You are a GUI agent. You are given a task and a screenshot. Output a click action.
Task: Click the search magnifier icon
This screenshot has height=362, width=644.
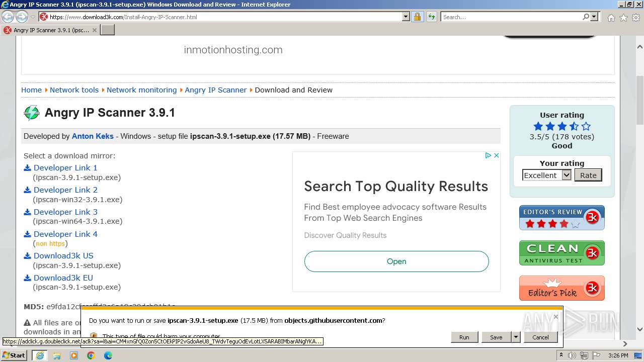[586, 17]
